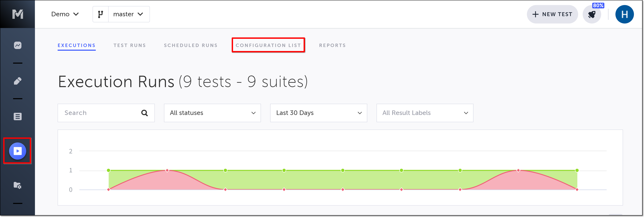This screenshot has height=217, width=644.
Task: Click the mabl logo in sidebar
Action: (17, 14)
